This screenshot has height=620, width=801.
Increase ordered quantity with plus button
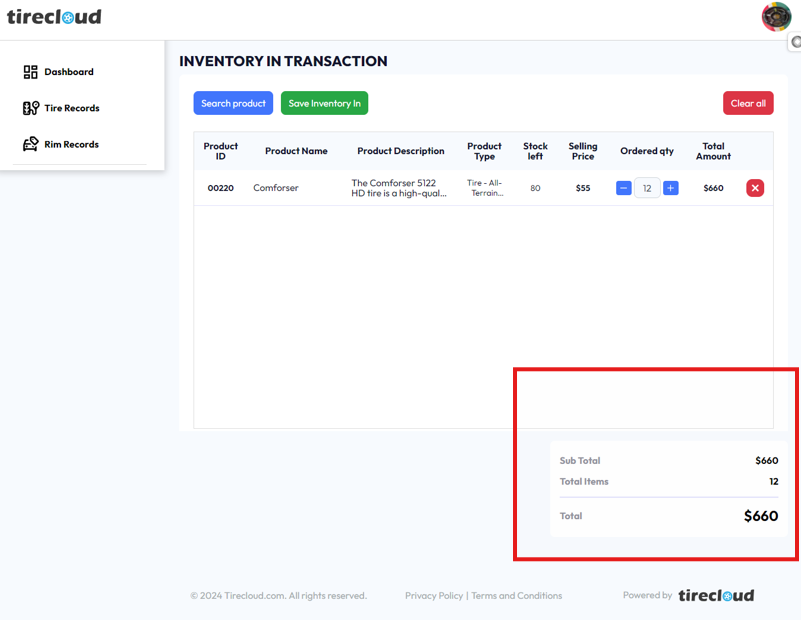point(671,188)
